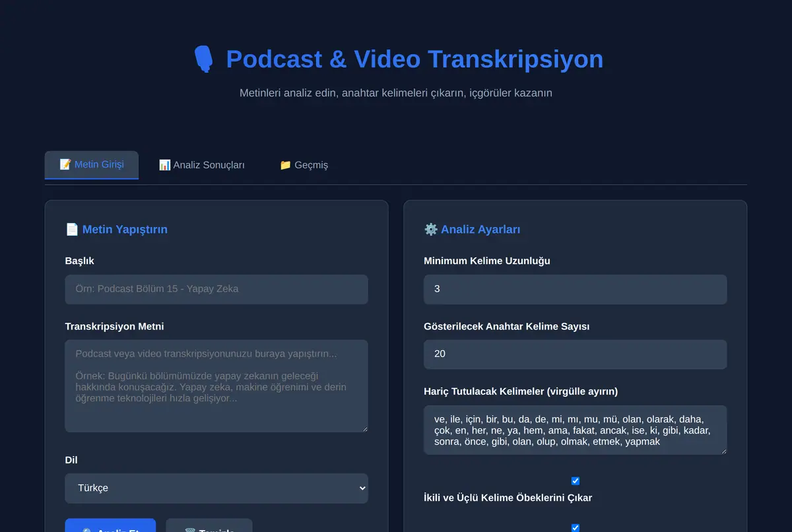This screenshot has height=532, width=792.
Task: Click the Başlık input field
Action: point(216,289)
